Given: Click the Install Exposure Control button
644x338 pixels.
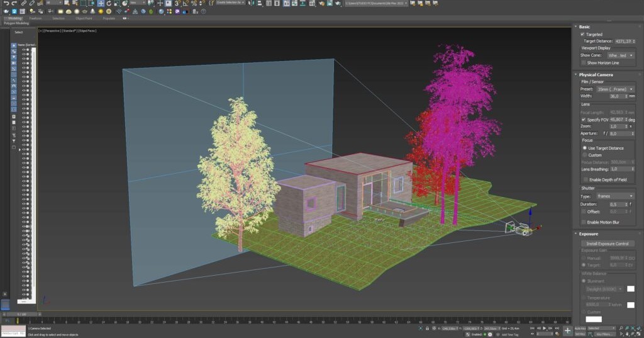Looking at the screenshot, I should (608, 244).
